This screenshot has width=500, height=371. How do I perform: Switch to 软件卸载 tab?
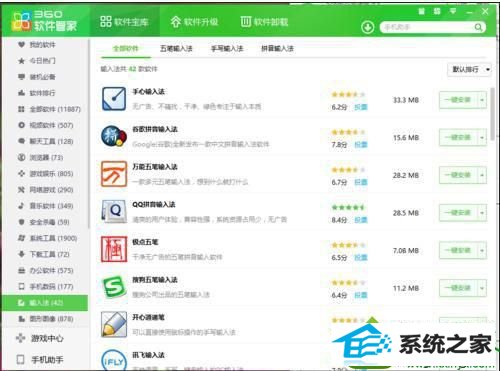click(264, 22)
